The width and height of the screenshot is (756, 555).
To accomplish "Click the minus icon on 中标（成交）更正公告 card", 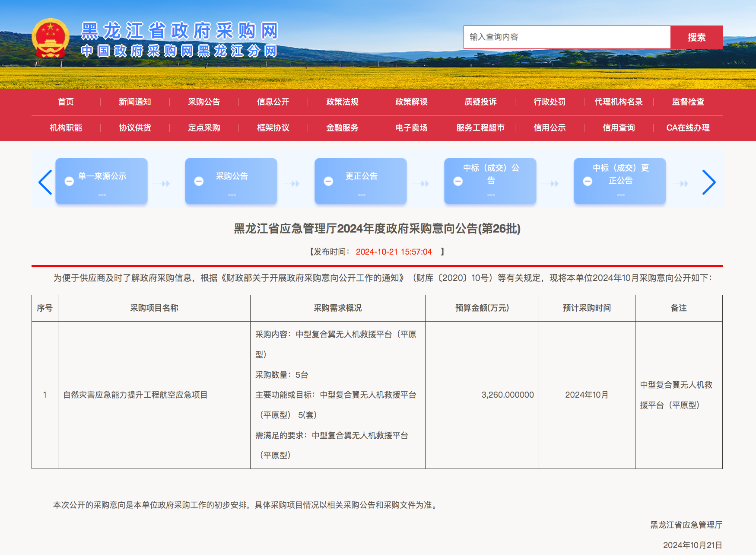I will (x=588, y=181).
